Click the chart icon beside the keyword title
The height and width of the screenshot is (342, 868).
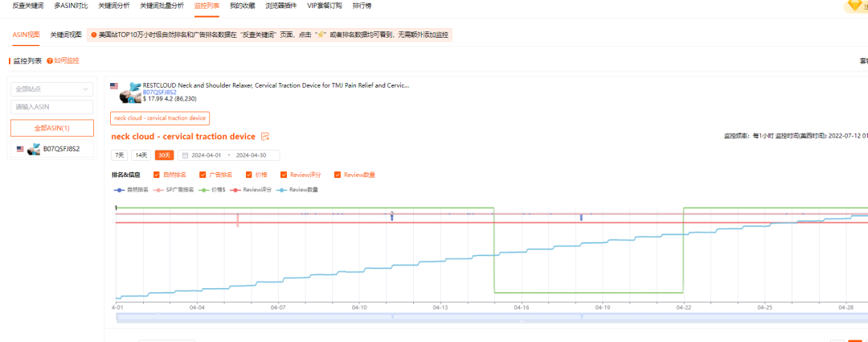265,137
